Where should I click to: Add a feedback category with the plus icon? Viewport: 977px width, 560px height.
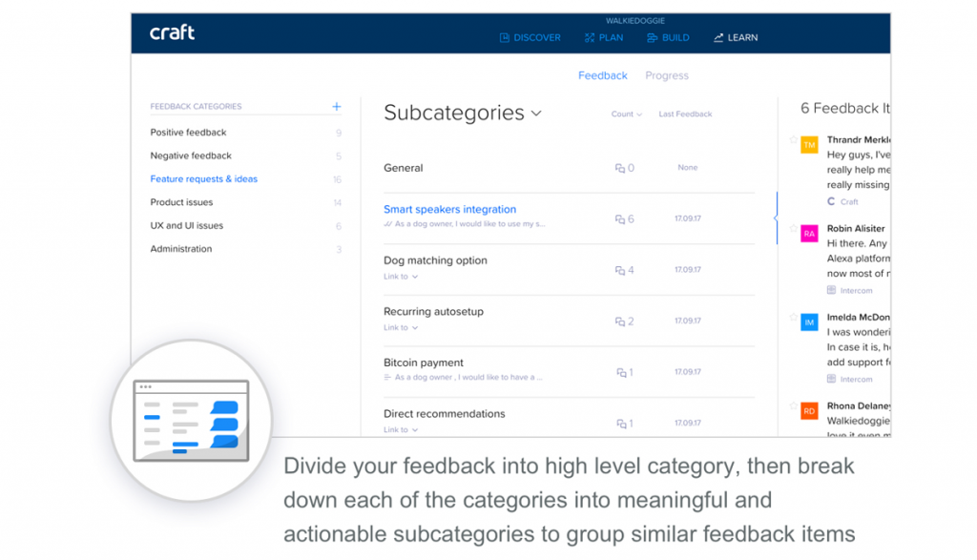336,106
